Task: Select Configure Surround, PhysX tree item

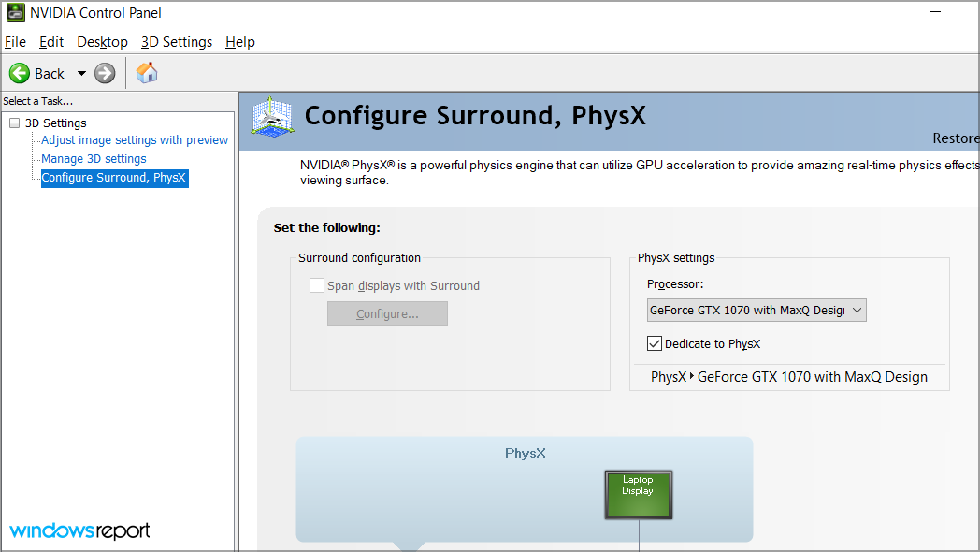Action: (x=114, y=178)
